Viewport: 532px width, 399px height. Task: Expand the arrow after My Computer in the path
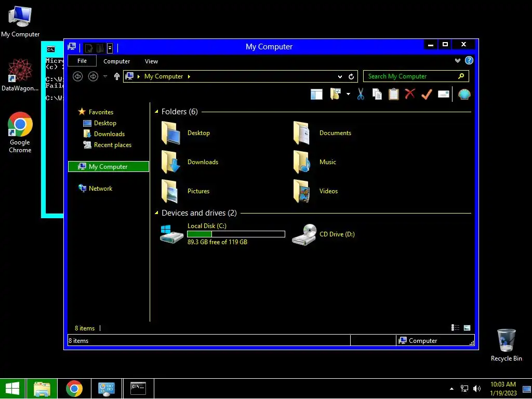189,76
